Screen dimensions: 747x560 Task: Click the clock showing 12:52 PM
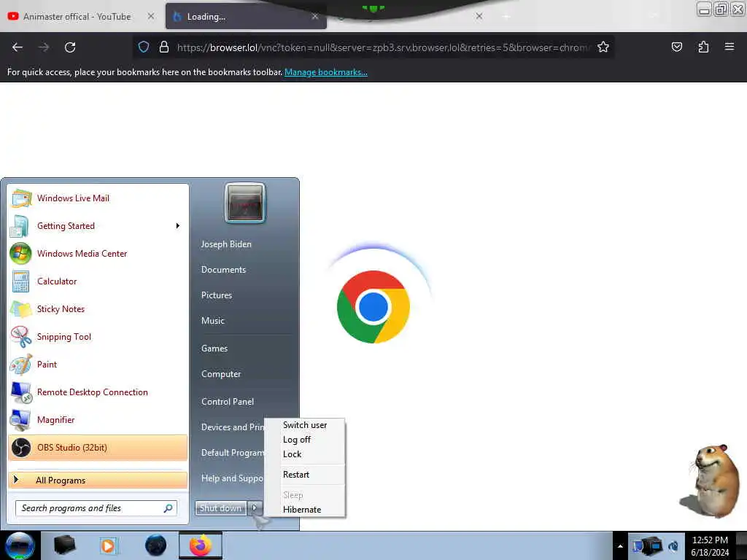pyautogui.click(x=710, y=540)
